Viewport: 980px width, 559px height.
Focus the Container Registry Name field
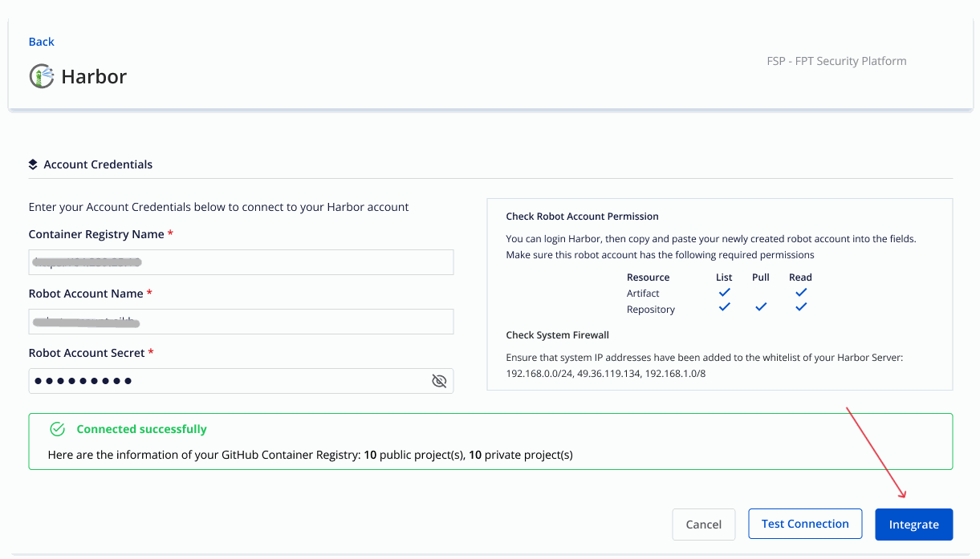[241, 262]
